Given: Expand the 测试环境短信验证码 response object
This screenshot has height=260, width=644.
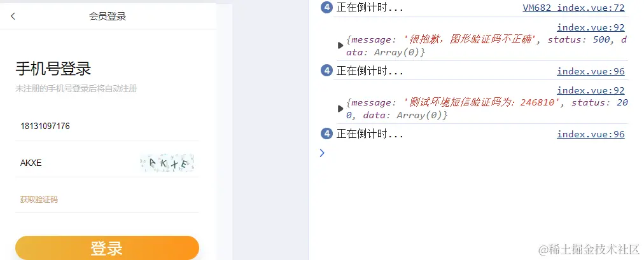Looking at the screenshot, I should (340, 109).
